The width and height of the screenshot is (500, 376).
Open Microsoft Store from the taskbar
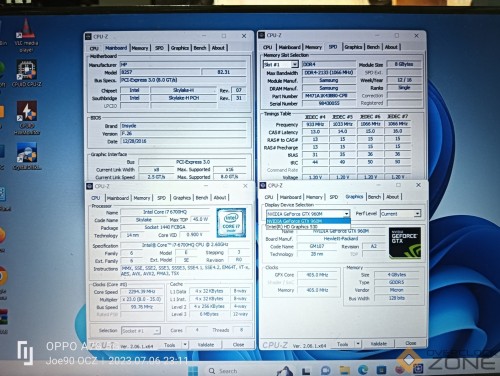click(381, 370)
